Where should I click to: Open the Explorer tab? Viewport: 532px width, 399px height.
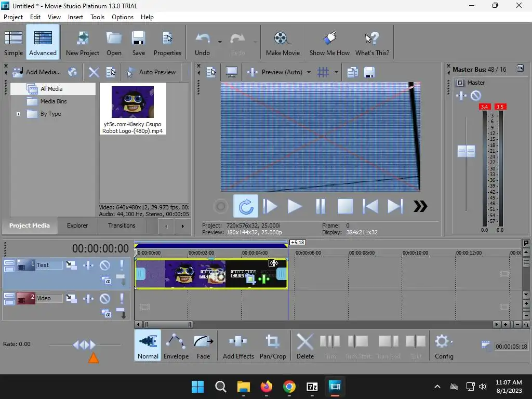click(x=77, y=225)
